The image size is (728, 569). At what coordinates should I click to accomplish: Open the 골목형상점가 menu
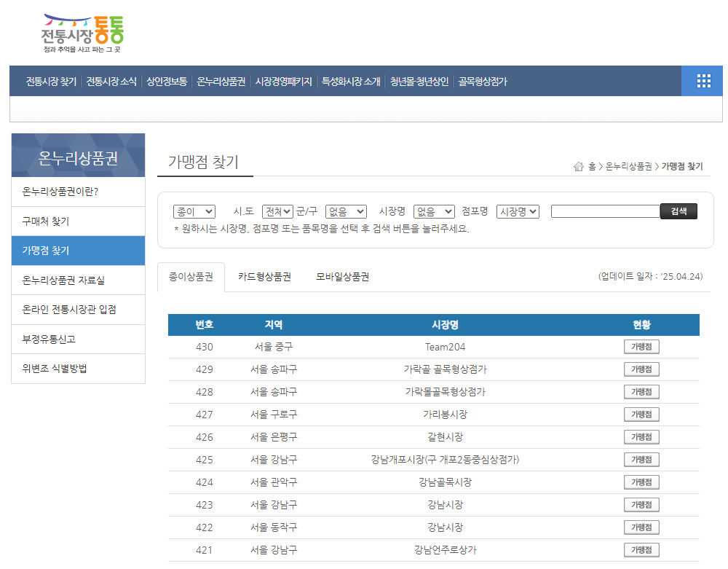(482, 82)
